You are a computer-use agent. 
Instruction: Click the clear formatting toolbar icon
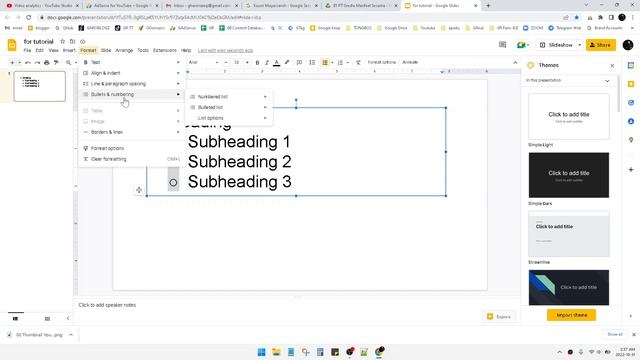tap(358, 62)
